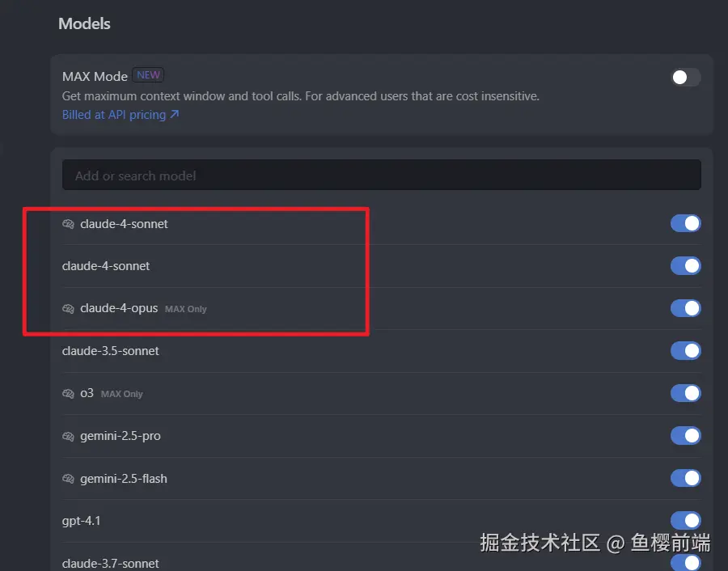Screen dimensions: 728x571
Task: Click the arrow icon after API pricing
Action: (175, 114)
